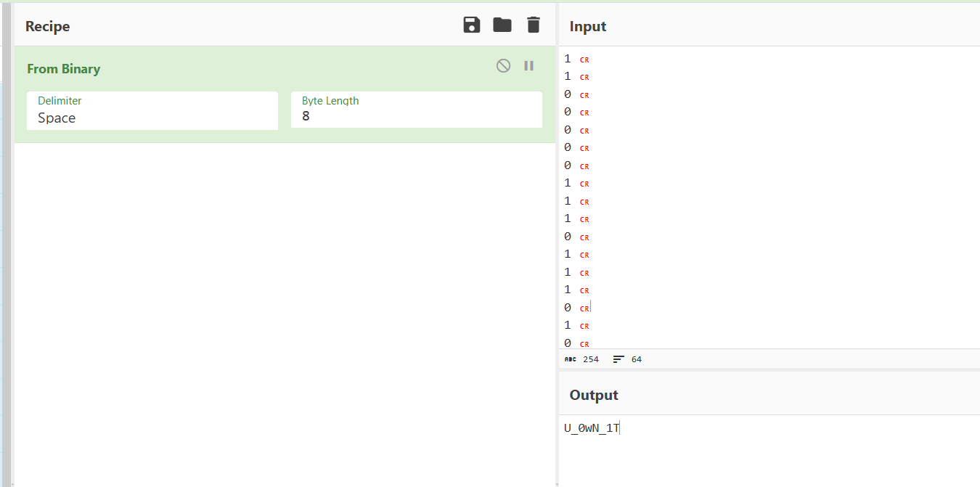
Task: Disable the From Binary operation
Action: point(503,66)
